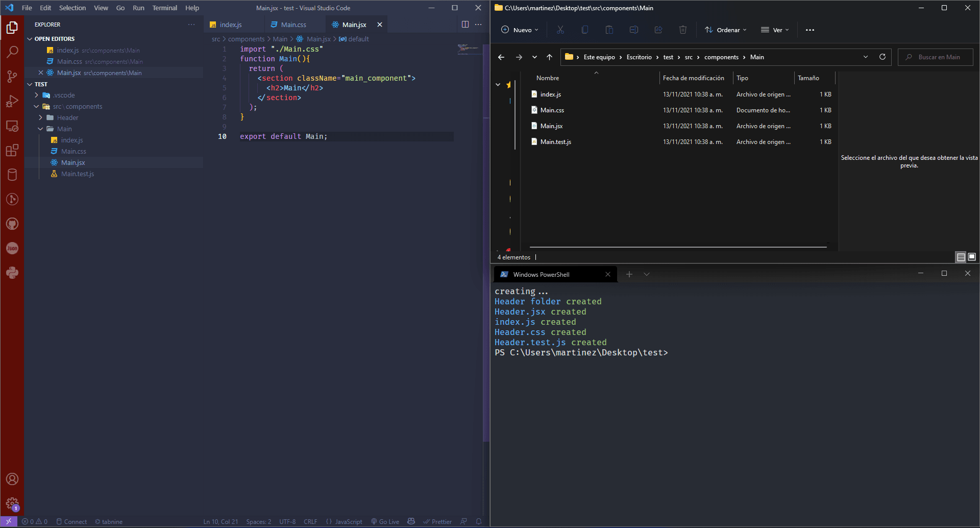This screenshot has height=528, width=980.
Task: Open Source Control in the activity bar
Action: tap(12, 76)
